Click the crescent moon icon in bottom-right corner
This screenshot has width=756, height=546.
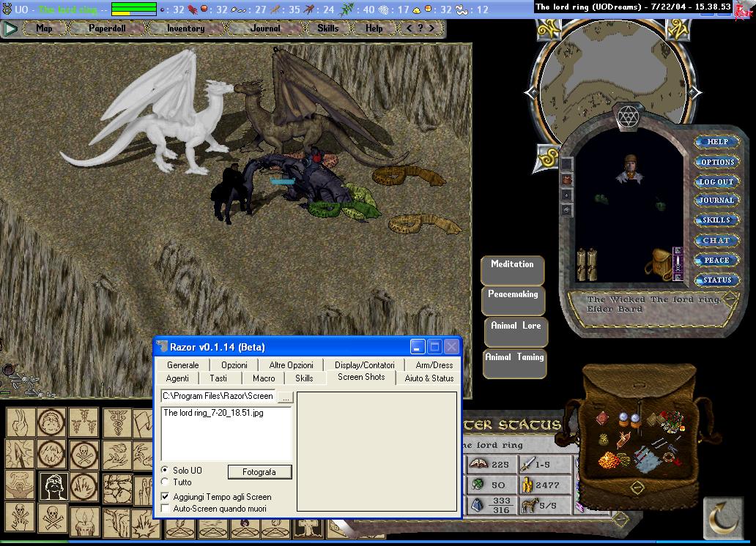tap(723, 518)
